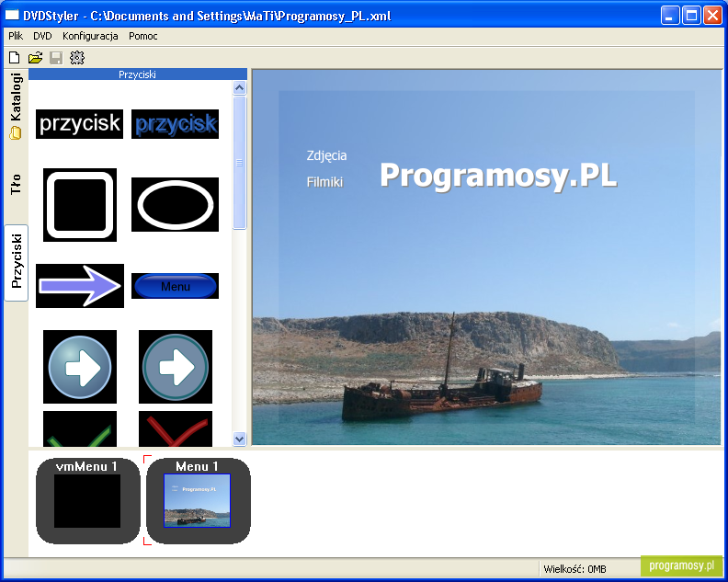This screenshot has width=728, height=582.
Task: Click the 'Zdjęcia' menu button on preview
Action: click(326, 155)
